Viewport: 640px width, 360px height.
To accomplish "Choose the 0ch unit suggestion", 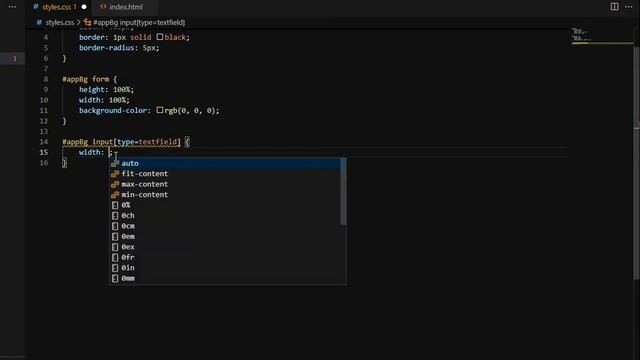I will tap(225, 216).
